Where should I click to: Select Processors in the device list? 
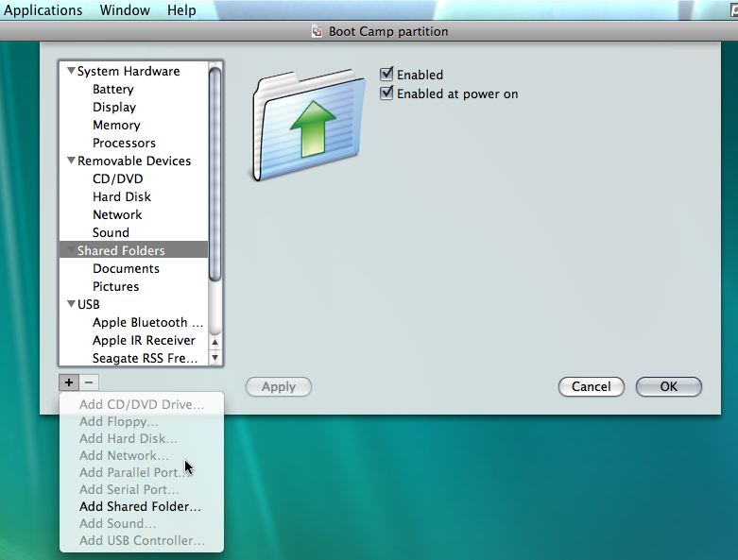tap(133, 143)
